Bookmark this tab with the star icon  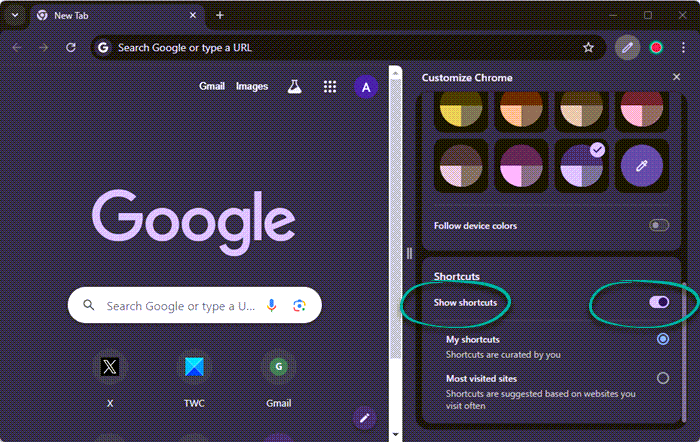588,47
